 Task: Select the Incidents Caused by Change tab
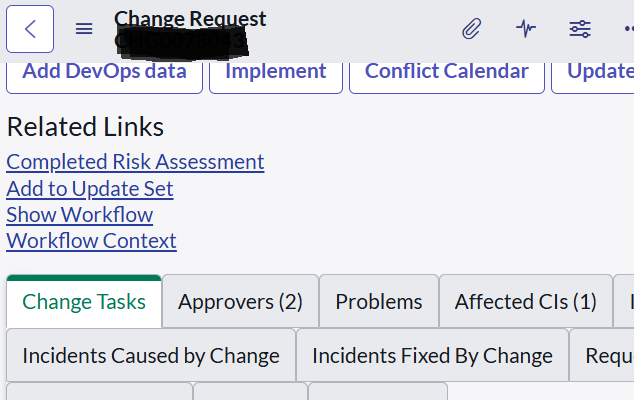151,356
